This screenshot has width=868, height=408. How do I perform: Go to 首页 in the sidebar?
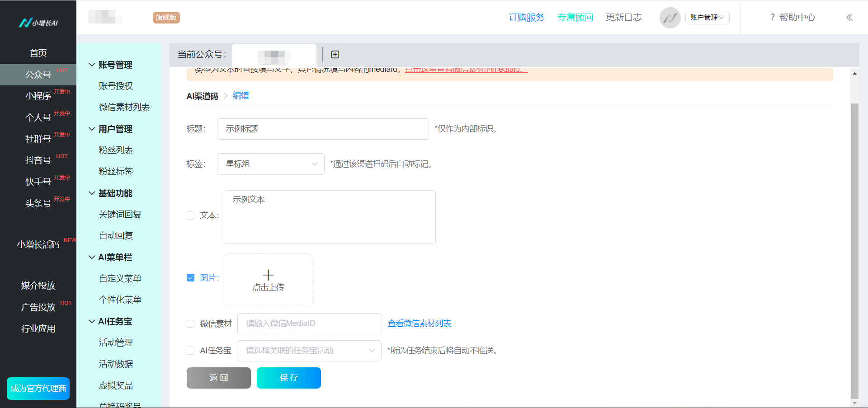point(38,53)
